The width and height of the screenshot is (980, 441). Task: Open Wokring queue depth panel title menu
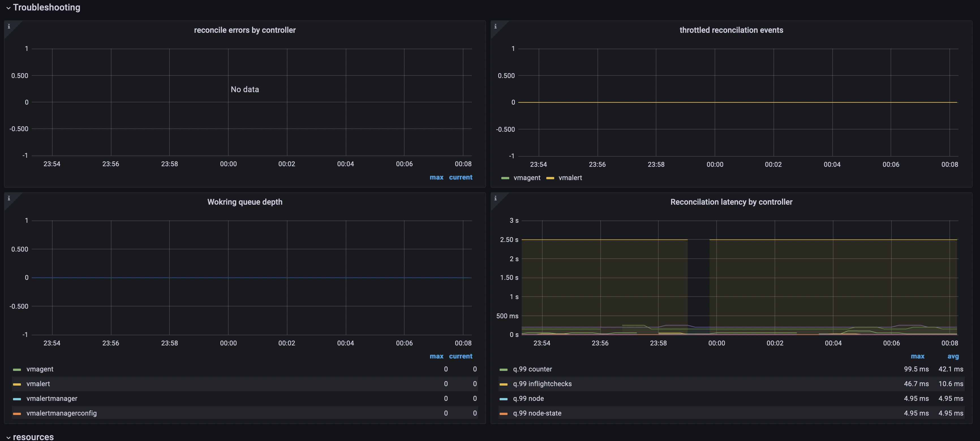245,202
